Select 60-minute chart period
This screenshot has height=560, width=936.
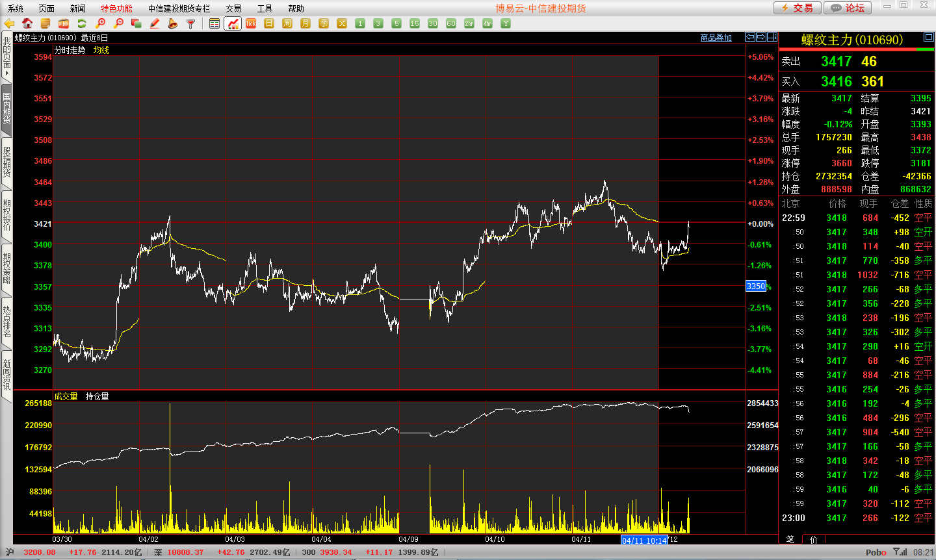451,23
